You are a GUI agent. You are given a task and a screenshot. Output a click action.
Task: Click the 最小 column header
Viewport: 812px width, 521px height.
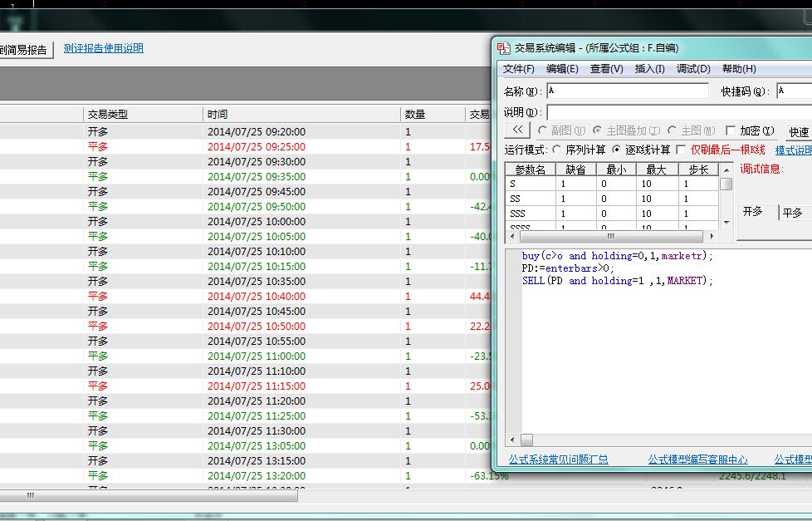[x=616, y=170]
